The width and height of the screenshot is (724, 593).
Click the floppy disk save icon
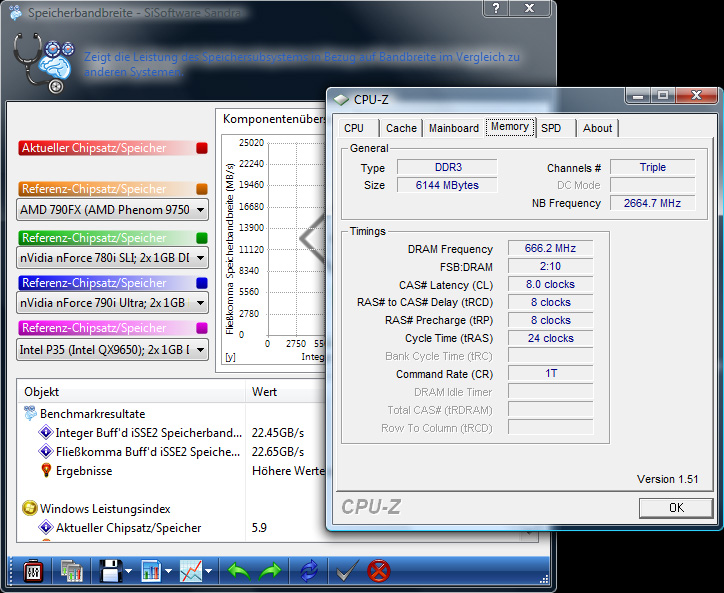(110, 572)
